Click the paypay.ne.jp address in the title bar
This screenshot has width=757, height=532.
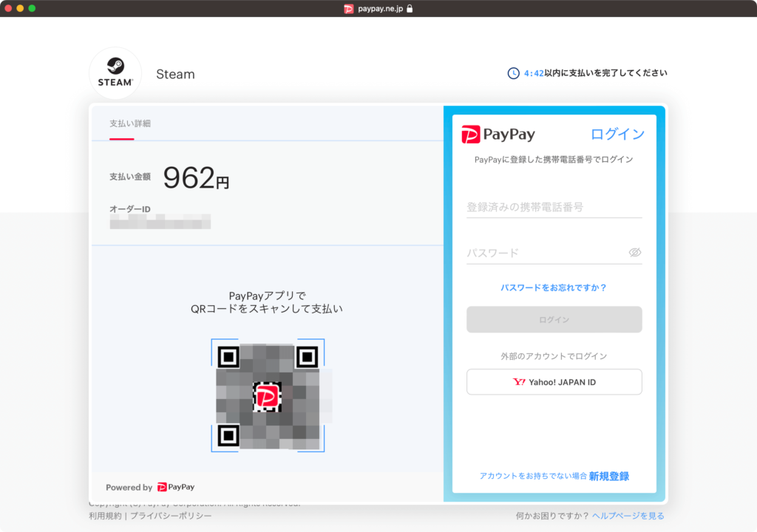381,9
